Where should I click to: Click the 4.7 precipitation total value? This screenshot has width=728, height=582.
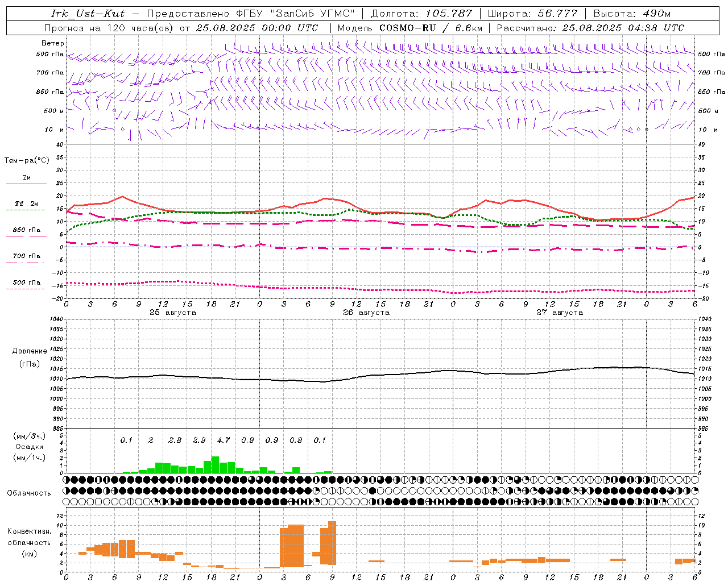[224, 440]
